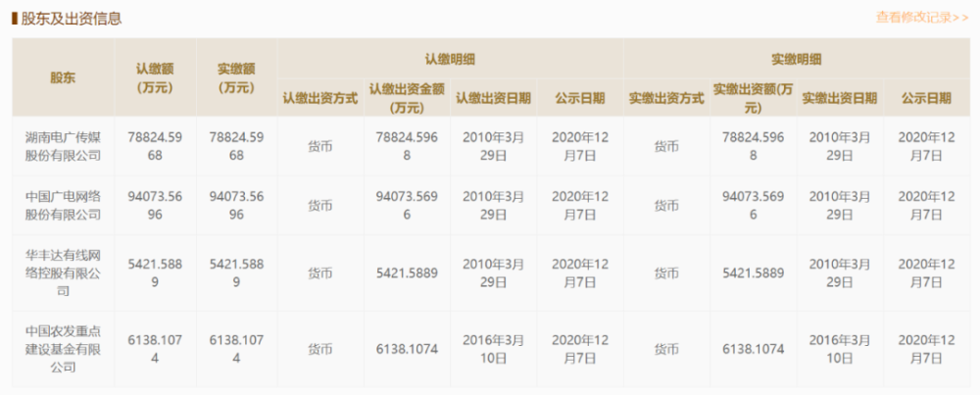Select shareholder 湖南电广传媒股份有限公司
The height and width of the screenshot is (395, 980).
click(63, 146)
